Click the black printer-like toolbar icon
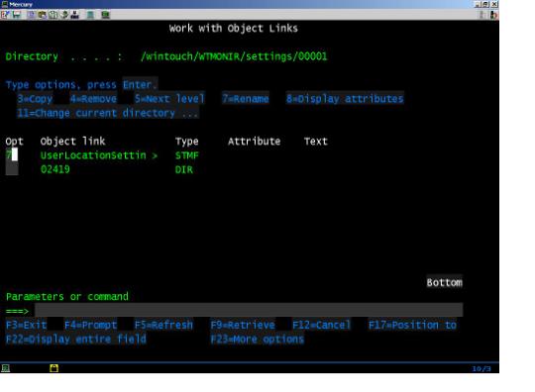This screenshot has height=392, width=535. click(74, 15)
